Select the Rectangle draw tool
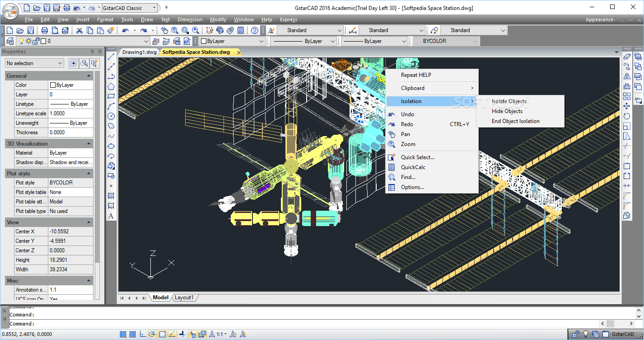 click(x=111, y=96)
